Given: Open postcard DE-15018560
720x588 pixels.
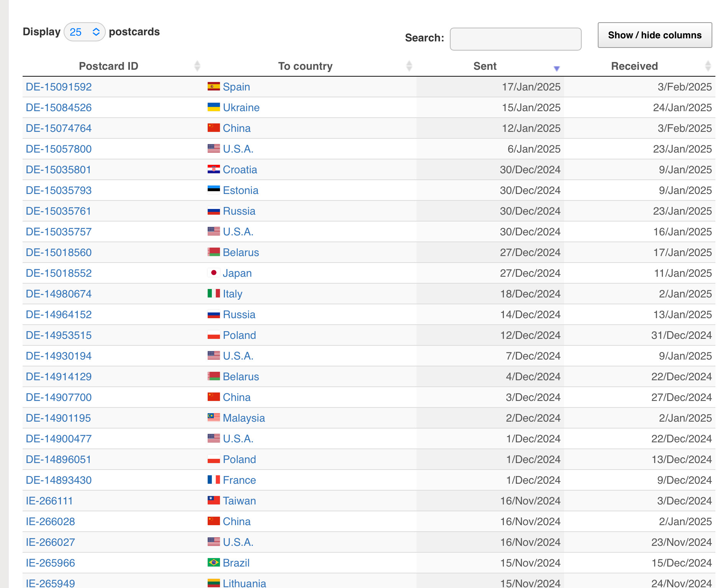Looking at the screenshot, I should point(59,252).
